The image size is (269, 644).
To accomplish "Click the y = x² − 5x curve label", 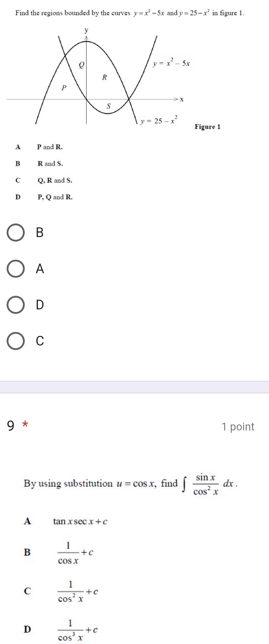I will [x=171, y=63].
